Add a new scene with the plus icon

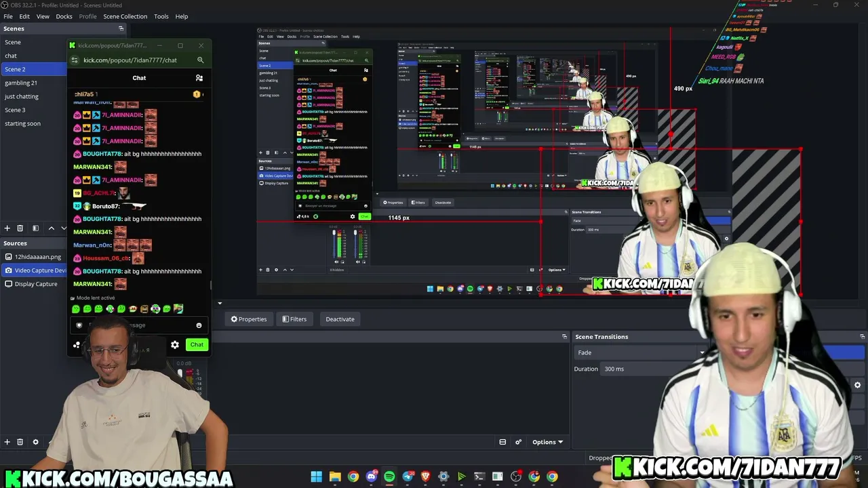(7, 228)
